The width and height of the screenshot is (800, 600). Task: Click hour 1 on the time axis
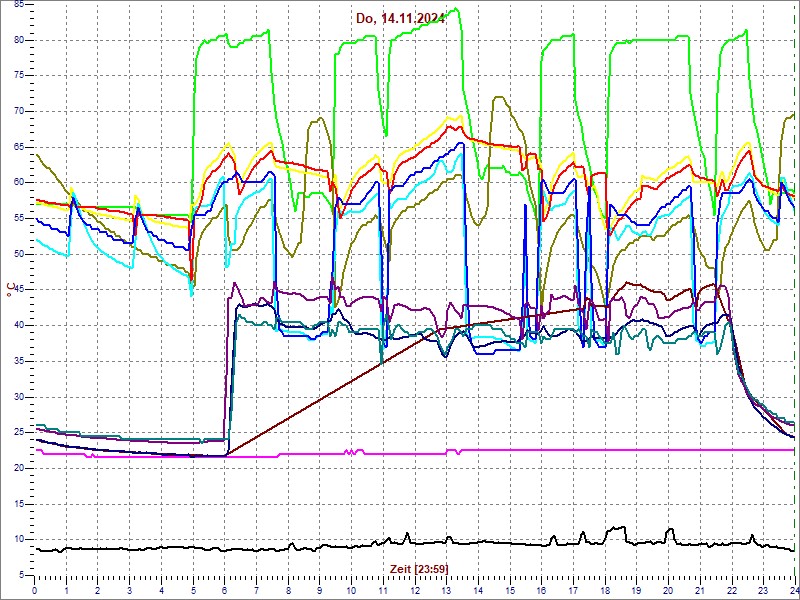click(x=66, y=590)
